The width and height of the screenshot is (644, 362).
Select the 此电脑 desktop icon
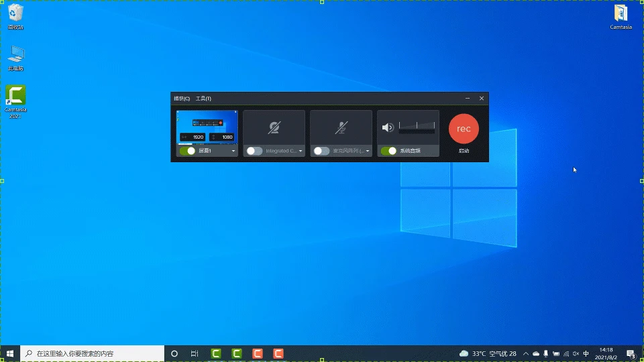[x=15, y=58]
